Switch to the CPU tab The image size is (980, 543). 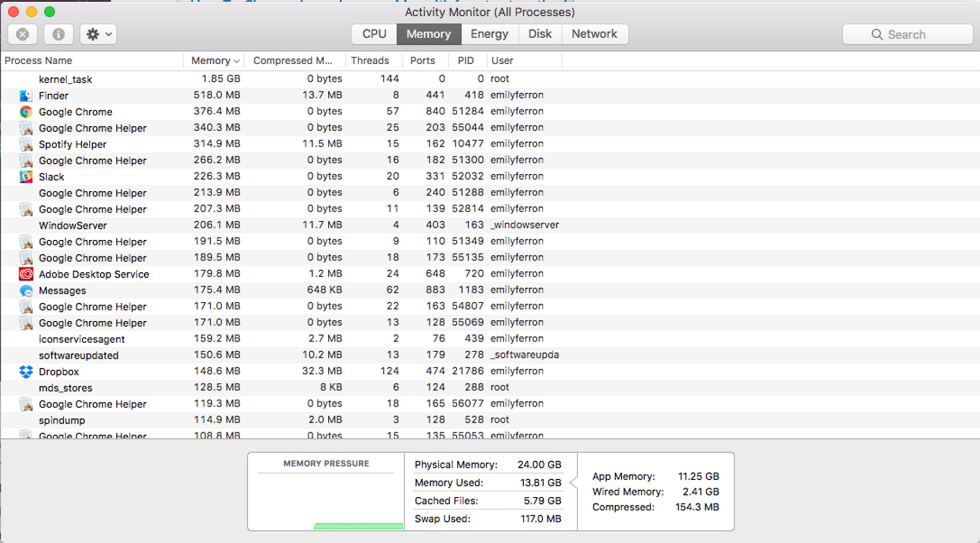[374, 33]
